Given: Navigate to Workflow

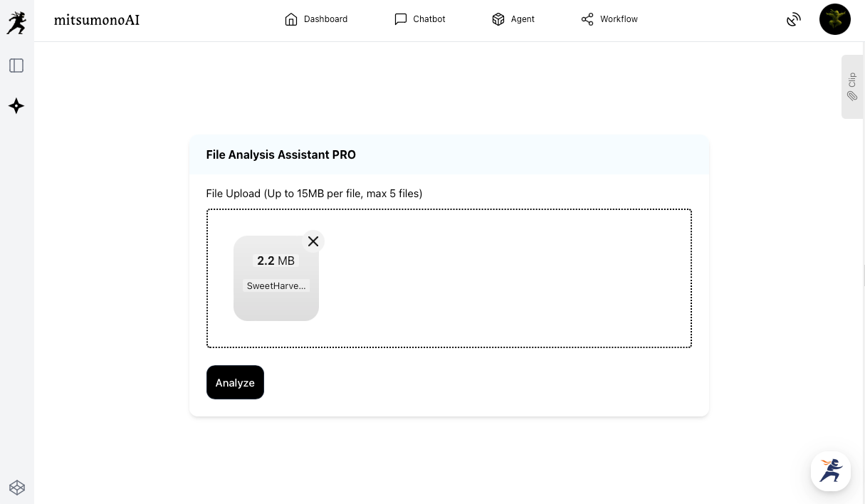Looking at the screenshot, I should point(609,19).
